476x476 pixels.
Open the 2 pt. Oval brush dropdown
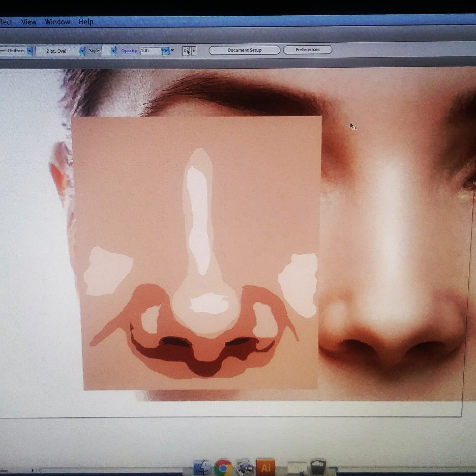point(82,51)
